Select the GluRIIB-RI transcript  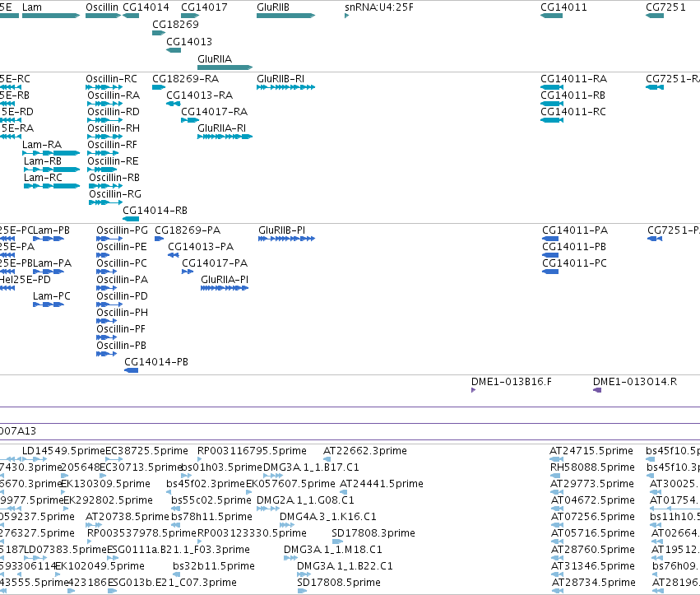pyautogui.click(x=285, y=87)
